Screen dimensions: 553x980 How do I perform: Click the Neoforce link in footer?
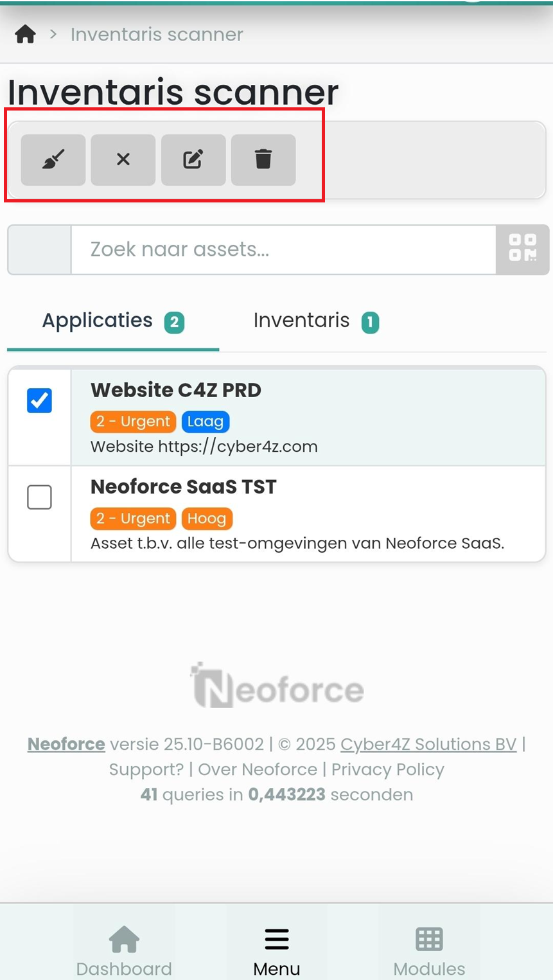(x=66, y=744)
